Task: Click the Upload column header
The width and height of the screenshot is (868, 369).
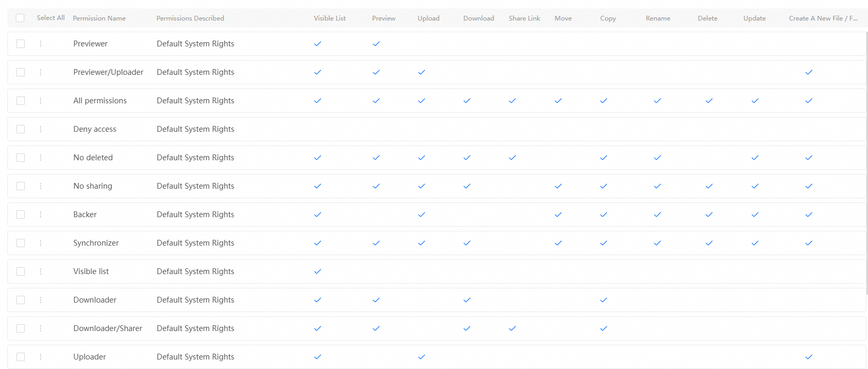Action: click(428, 18)
